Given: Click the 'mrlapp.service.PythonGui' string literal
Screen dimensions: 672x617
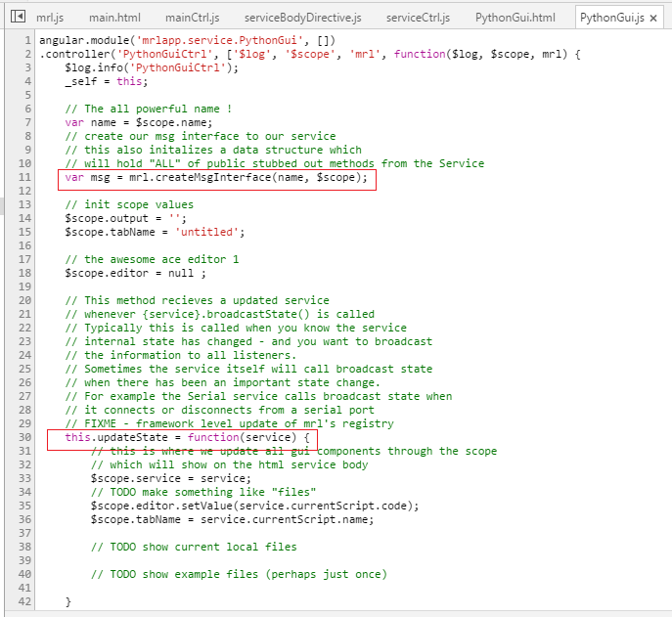Looking at the screenshot, I should [x=219, y=40].
